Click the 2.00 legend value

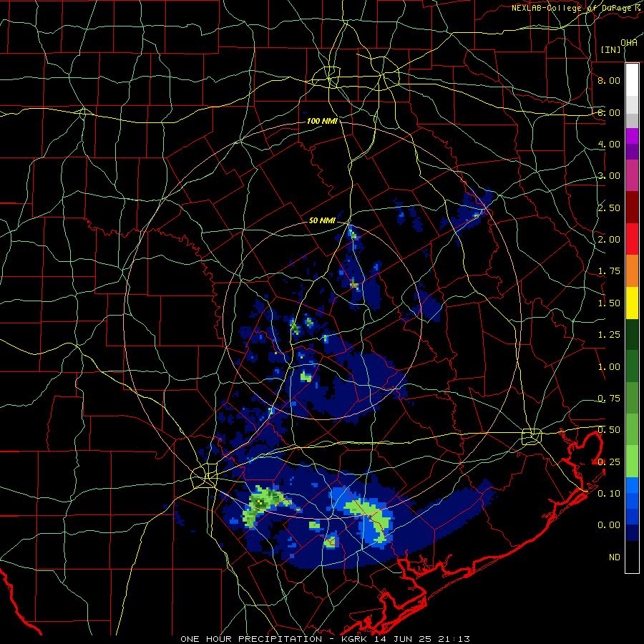609,240
